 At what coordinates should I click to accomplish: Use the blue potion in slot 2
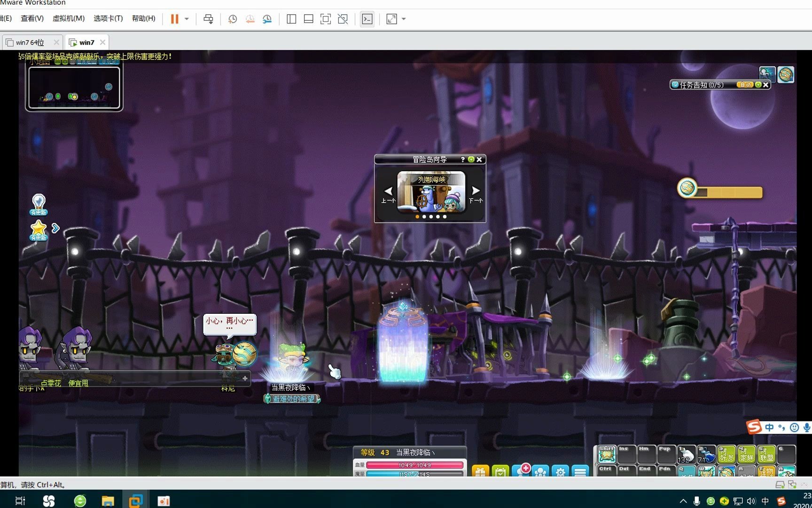pyautogui.click(x=706, y=454)
